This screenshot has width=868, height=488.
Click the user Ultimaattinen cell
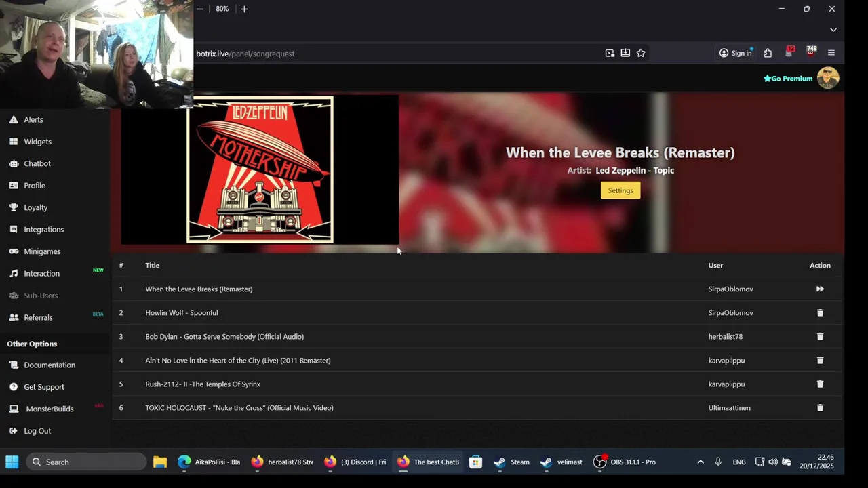[729, 408]
